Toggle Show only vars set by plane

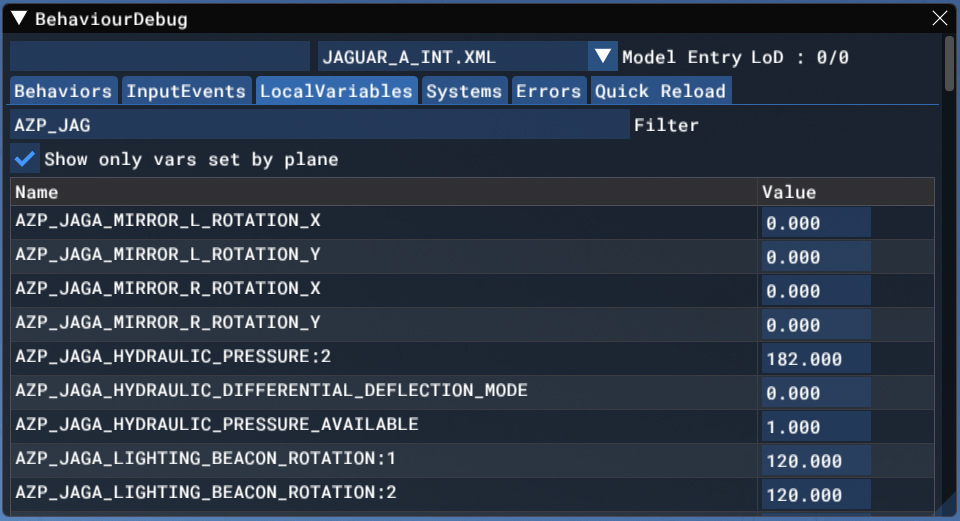pos(26,159)
